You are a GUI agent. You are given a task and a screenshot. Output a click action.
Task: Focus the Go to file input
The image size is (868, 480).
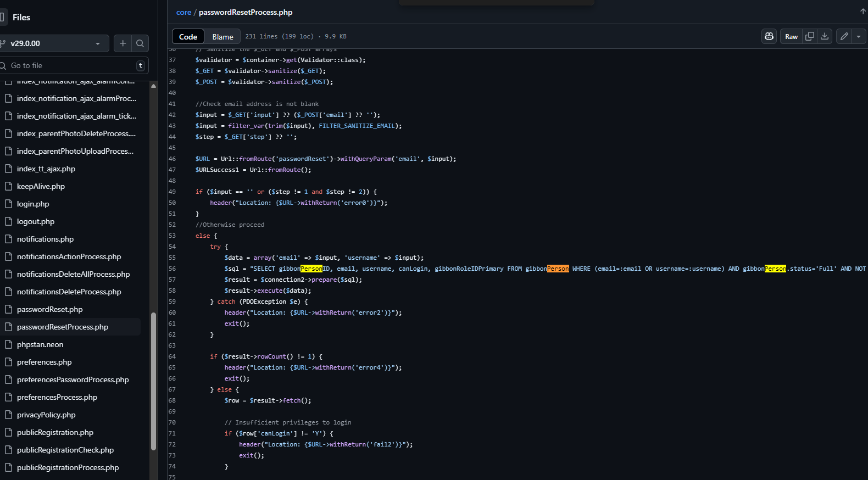tap(73, 65)
